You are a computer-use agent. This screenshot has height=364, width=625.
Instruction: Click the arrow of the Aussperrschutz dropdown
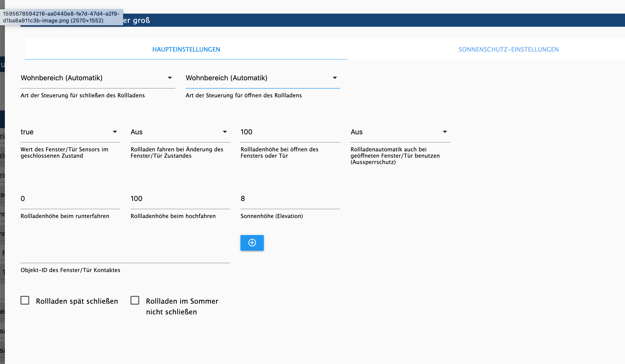445,132
